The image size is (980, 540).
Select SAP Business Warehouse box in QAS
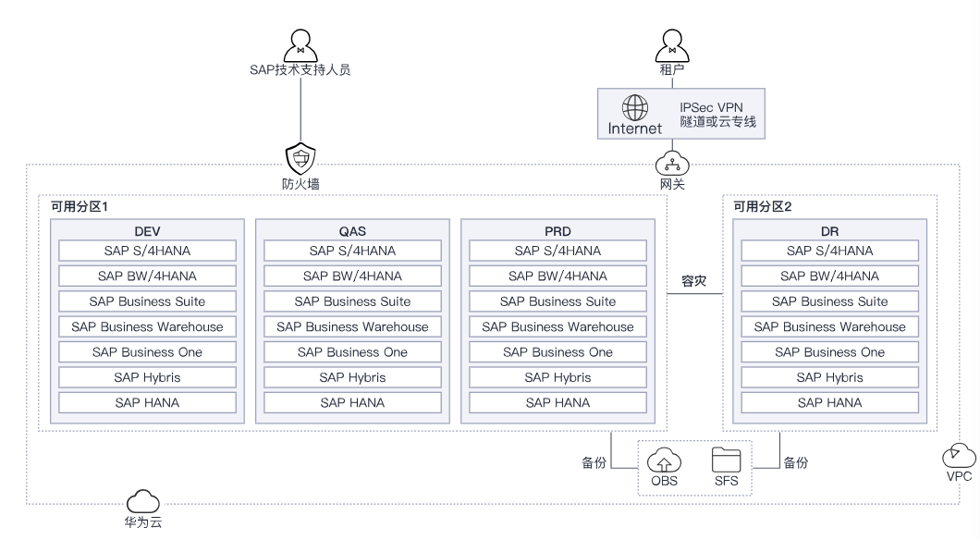pos(352,326)
